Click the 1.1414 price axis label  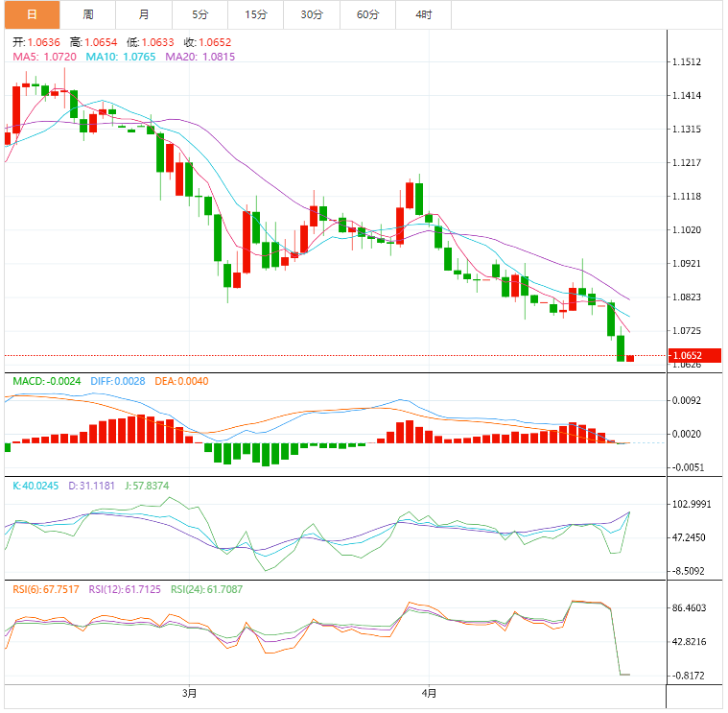[x=687, y=95]
